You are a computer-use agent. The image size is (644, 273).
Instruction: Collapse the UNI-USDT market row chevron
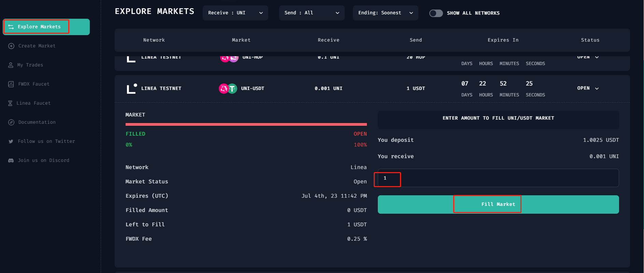(x=597, y=89)
